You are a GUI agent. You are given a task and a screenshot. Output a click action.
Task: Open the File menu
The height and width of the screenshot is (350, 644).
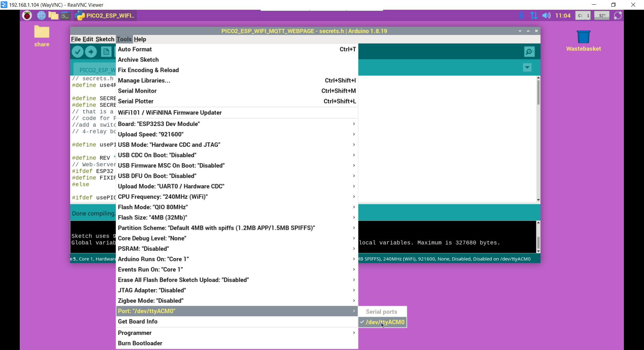coord(76,39)
